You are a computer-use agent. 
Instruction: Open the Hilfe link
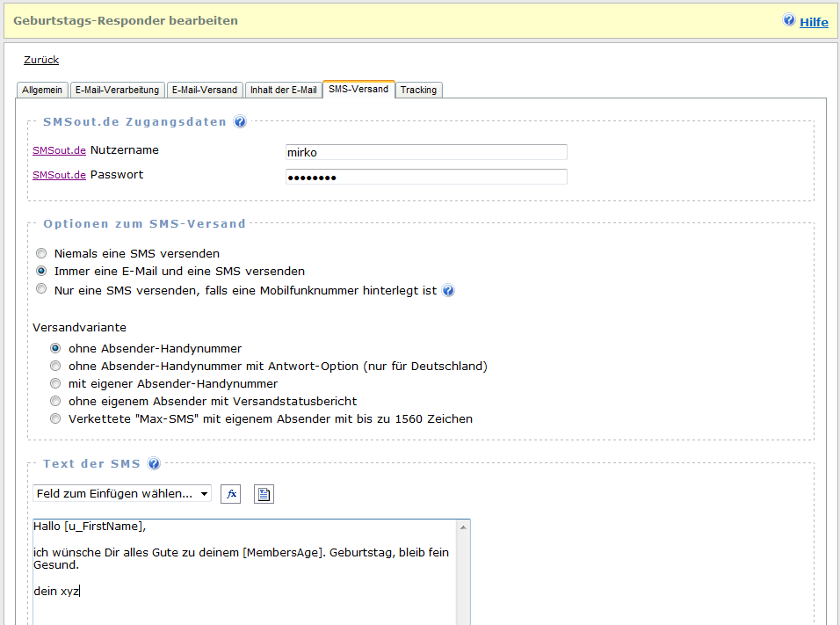tap(814, 22)
